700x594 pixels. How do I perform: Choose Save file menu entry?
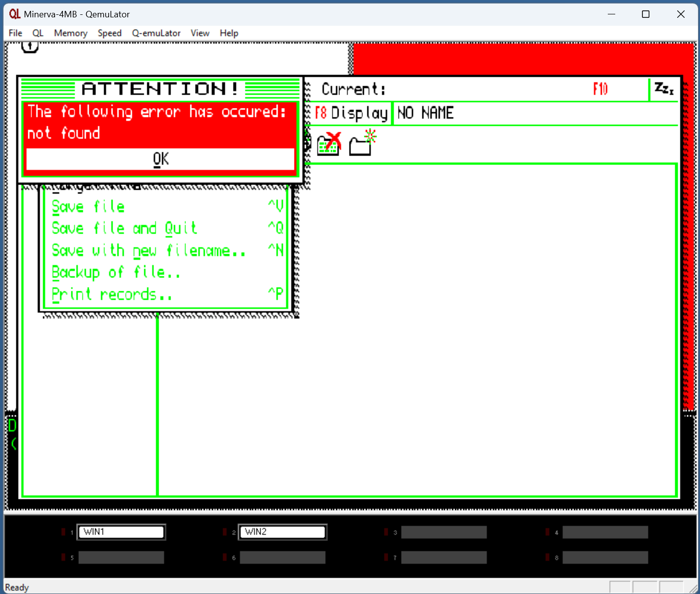tap(168, 206)
